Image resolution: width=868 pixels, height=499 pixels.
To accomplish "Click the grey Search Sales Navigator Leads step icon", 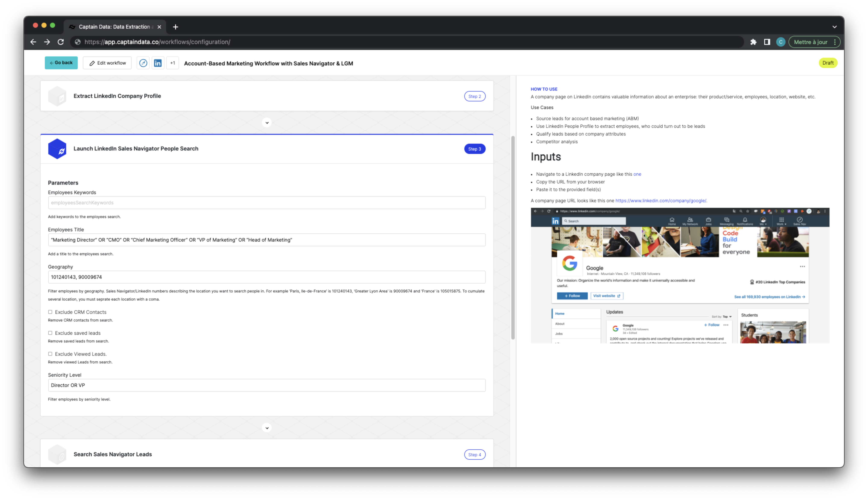I will point(57,454).
